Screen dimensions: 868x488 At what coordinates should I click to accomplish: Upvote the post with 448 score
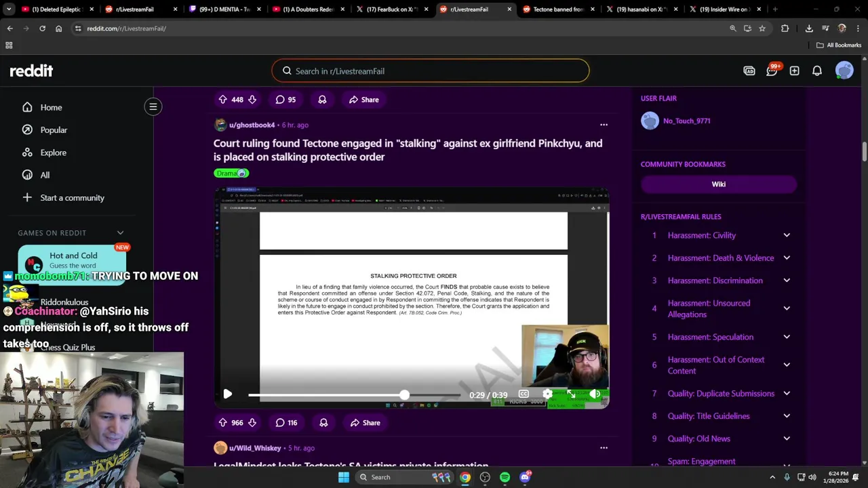coord(222,100)
